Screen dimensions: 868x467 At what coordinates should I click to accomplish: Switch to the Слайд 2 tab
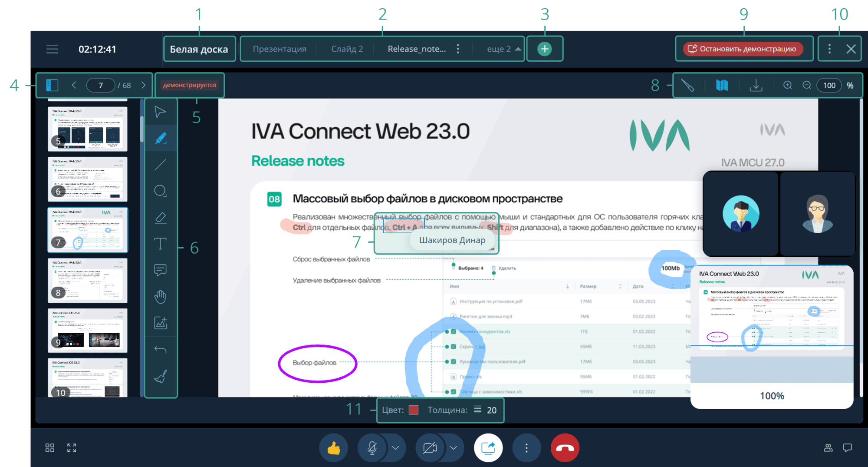click(347, 49)
